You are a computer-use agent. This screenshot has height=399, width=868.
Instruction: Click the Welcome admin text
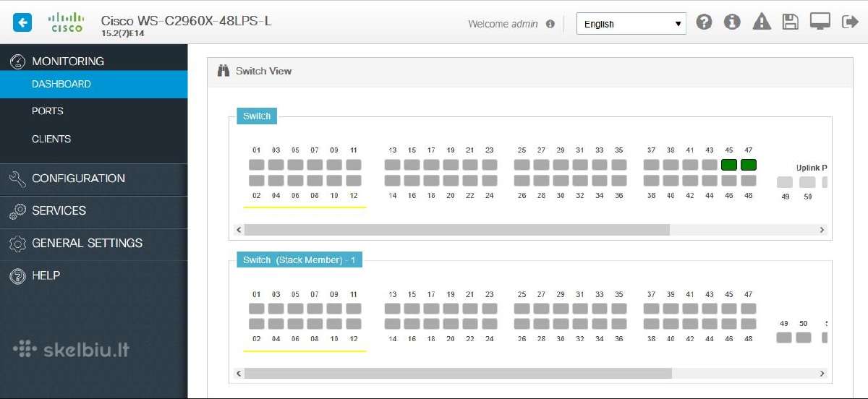tap(503, 24)
